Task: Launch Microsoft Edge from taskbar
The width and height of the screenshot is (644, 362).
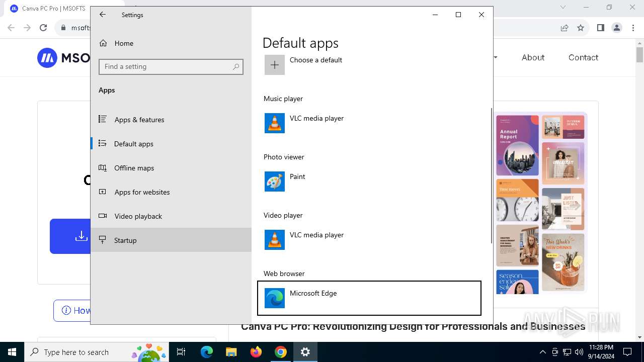Action: click(207, 352)
